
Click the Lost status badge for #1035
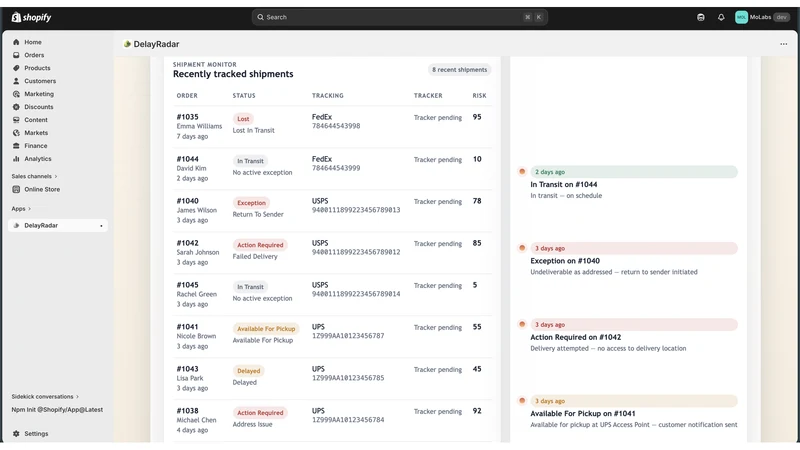click(243, 119)
